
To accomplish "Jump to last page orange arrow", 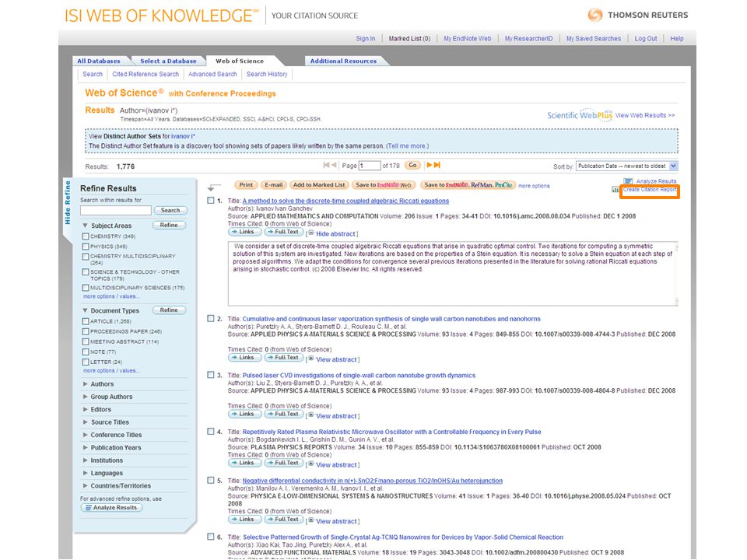I will pos(437,165).
